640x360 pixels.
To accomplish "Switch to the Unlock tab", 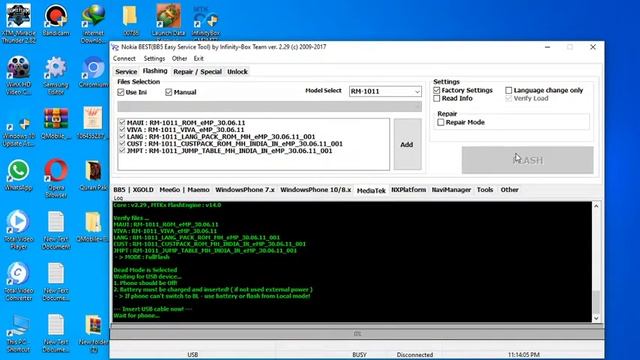I will 238,72.
